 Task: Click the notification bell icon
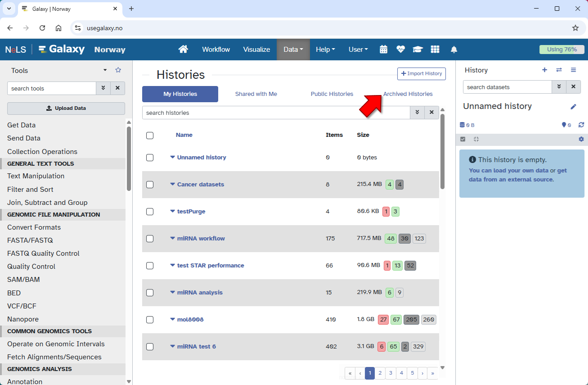point(454,50)
